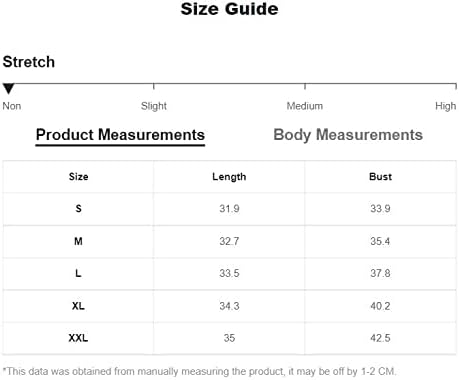Click the Bust column header
The width and height of the screenshot is (459, 380).
click(380, 176)
